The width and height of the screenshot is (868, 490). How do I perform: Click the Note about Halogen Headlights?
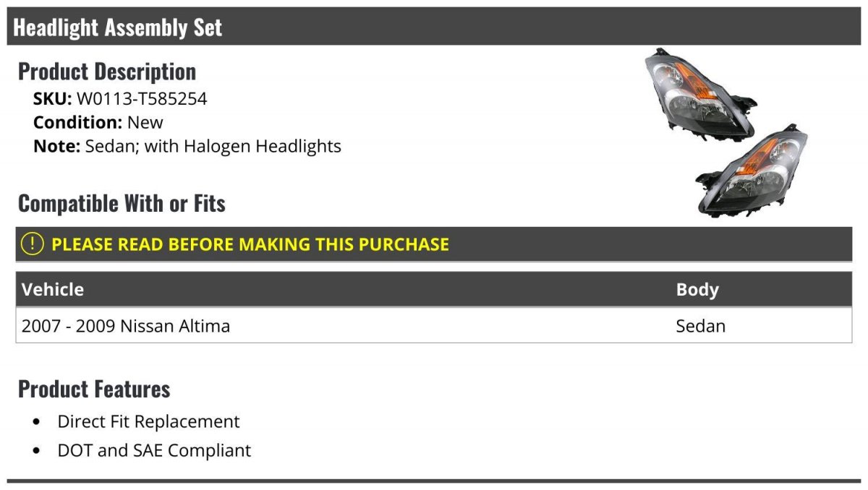[x=187, y=146]
